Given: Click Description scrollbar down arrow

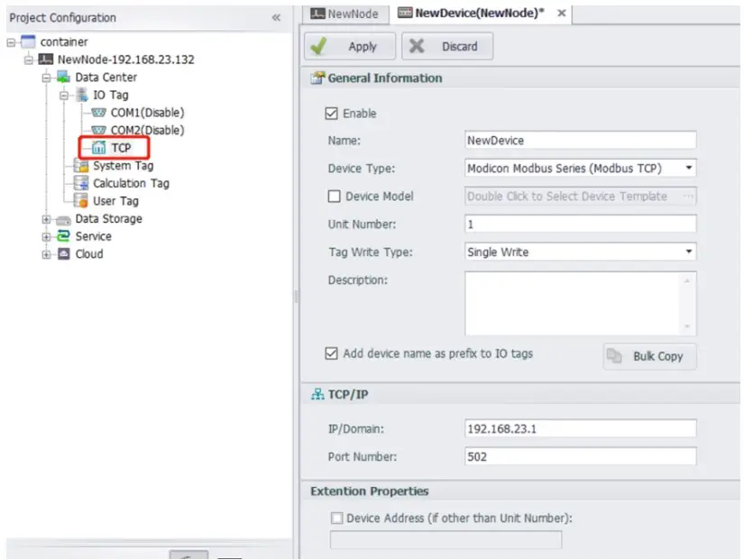Looking at the screenshot, I should [687, 326].
